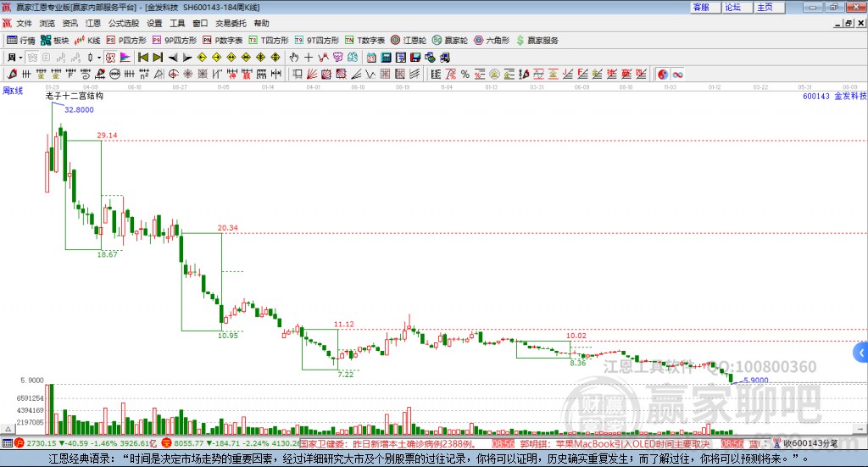The image size is (868, 467).
Task: Click the 权 adjustment icon
Action: pyautogui.click(x=110, y=58)
